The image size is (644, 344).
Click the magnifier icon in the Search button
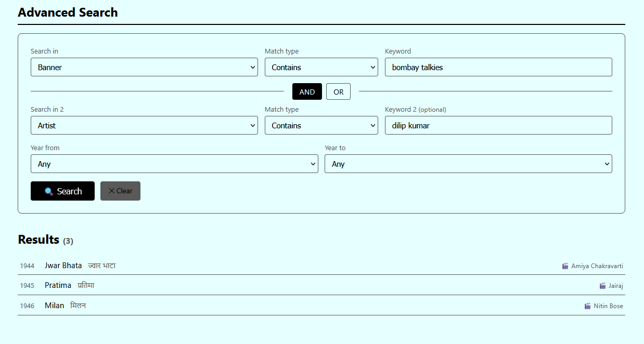tap(49, 191)
